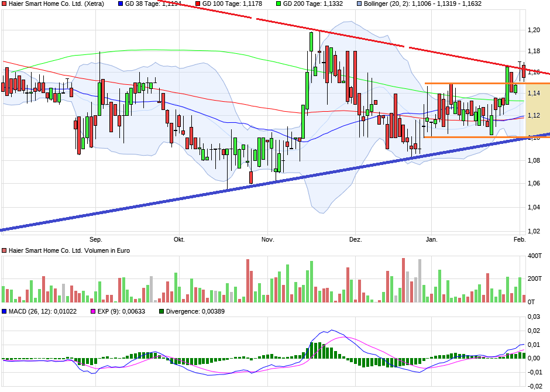The image size is (550, 392).
Task: Click the Nov. month label on time axis
Action: pos(267,239)
